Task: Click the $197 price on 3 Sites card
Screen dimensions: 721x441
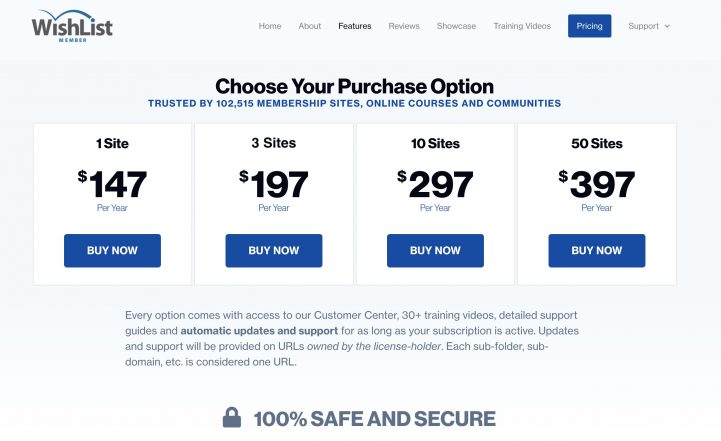Action: 274,185
